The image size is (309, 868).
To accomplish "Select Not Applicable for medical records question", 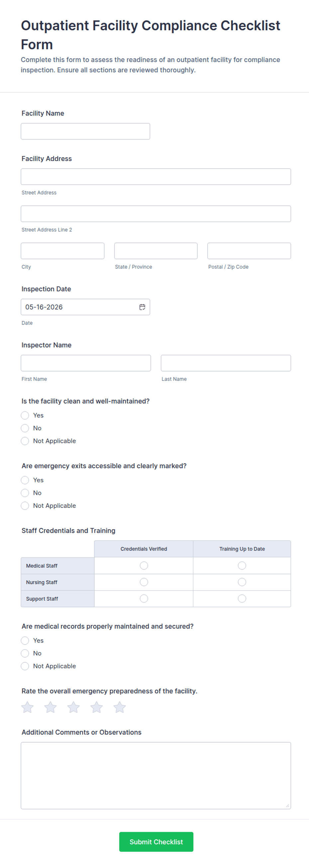I will pos(25,666).
